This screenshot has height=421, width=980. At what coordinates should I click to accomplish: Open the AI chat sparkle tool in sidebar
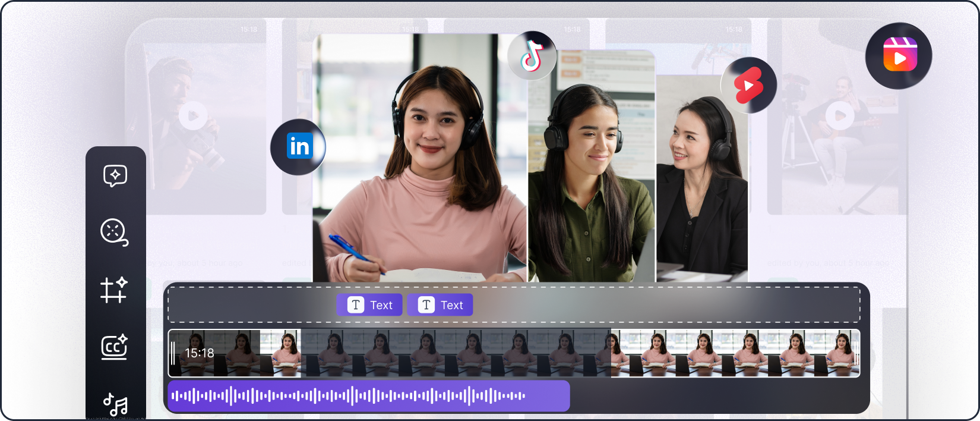point(115,175)
